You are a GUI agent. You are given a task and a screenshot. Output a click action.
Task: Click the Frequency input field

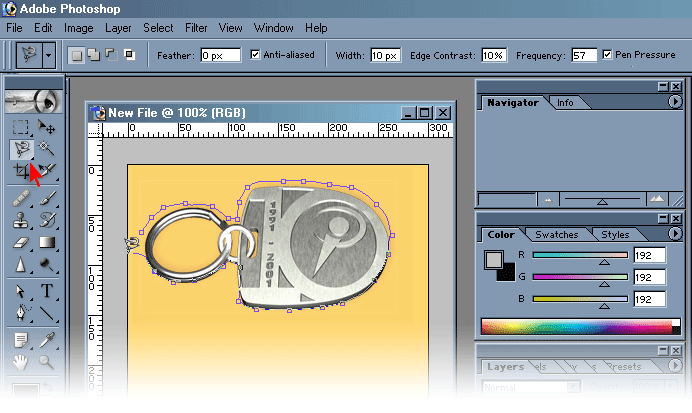584,55
